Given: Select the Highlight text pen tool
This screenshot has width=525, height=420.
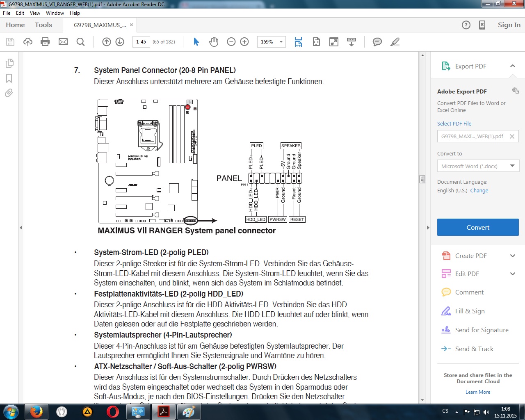Looking at the screenshot, I should [395, 42].
